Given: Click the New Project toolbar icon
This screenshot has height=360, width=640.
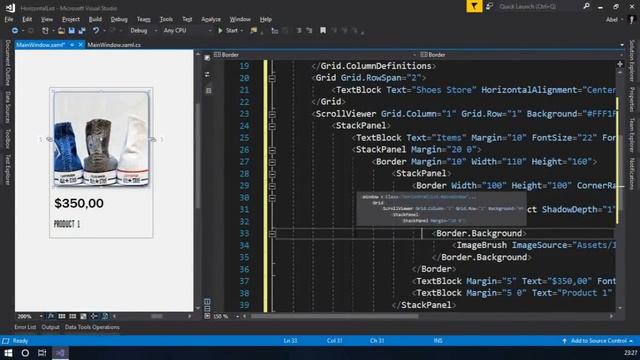Looking at the screenshot, I should tap(45, 31).
